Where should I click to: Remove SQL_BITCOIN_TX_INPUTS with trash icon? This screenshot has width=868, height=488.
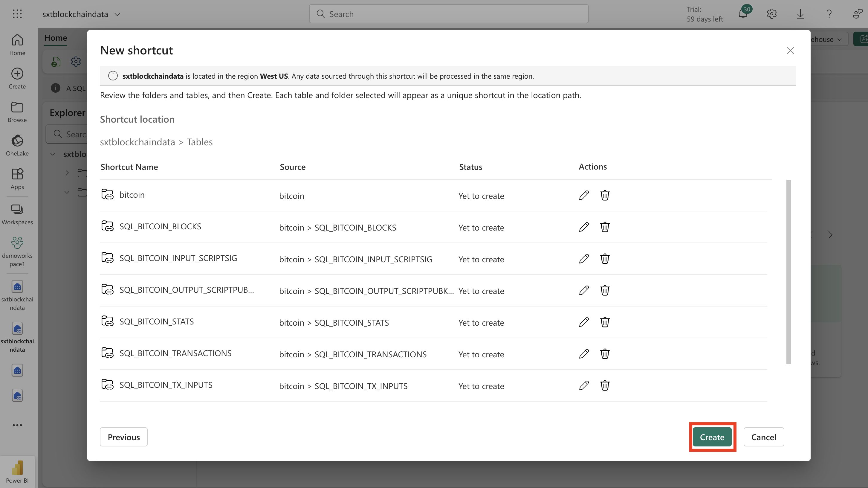[x=604, y=385]
